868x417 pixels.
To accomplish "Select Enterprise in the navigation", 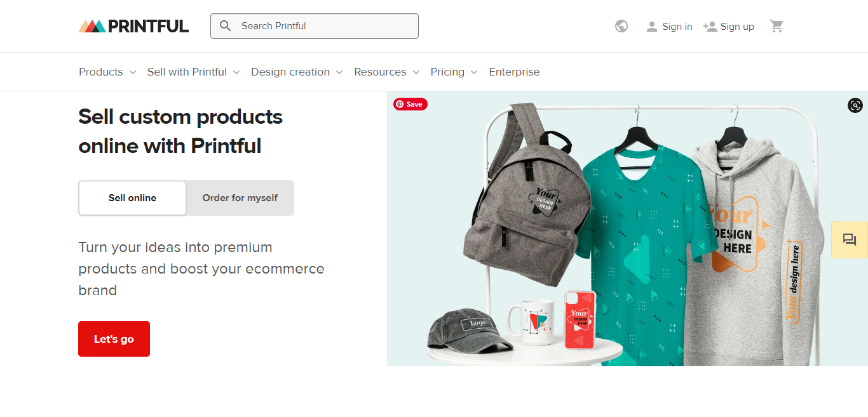I will pos(514,72).
